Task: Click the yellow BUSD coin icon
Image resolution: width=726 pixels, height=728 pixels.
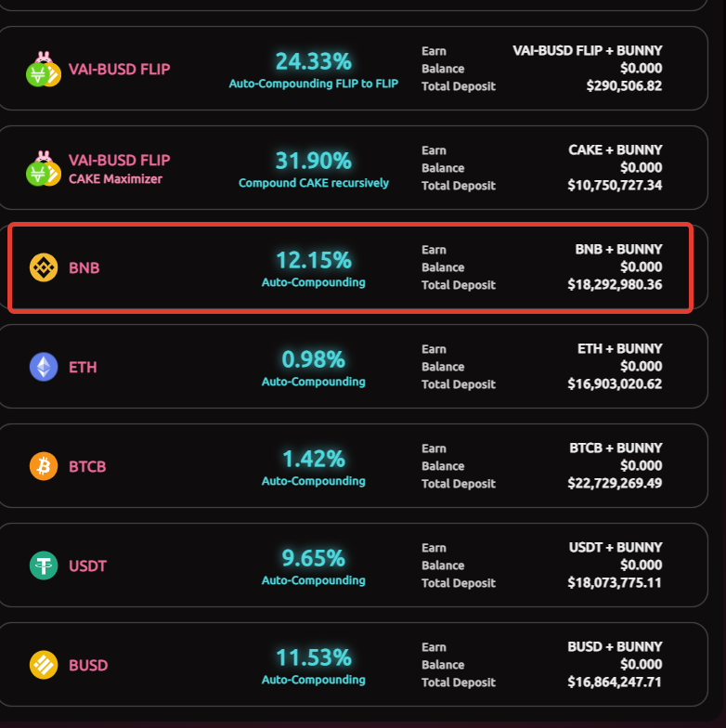Action: (x=44, y=665)
